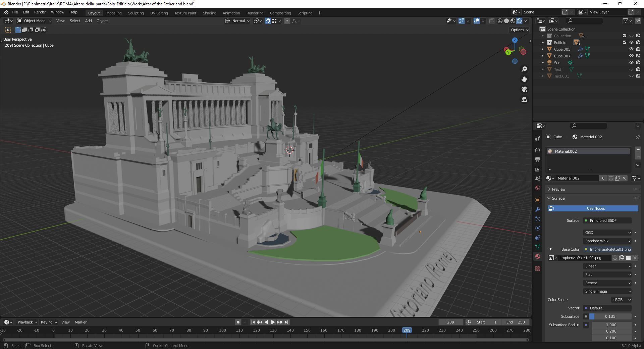Click current frame 209 marker in timeline
Screen dimensions: 644x349
click(407, 331)
